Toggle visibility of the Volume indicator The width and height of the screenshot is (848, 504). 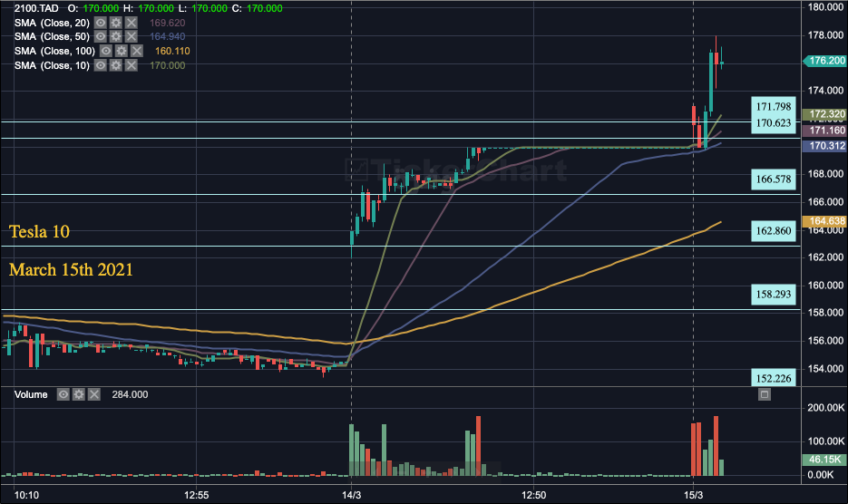pos(63,394)
